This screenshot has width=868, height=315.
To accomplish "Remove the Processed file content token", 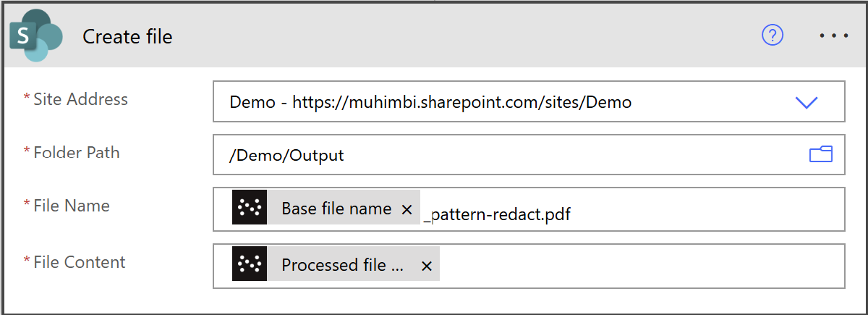I will pos(427,266).
